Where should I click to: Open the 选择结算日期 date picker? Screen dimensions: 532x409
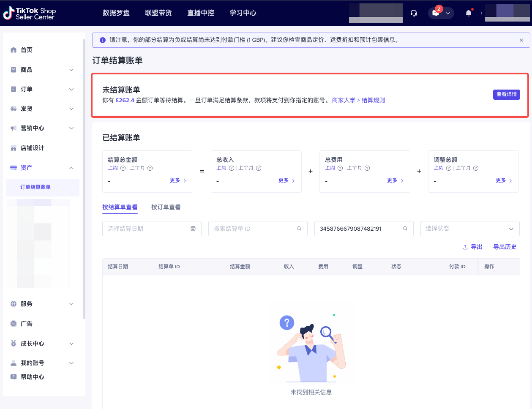[x=152, y=229]
